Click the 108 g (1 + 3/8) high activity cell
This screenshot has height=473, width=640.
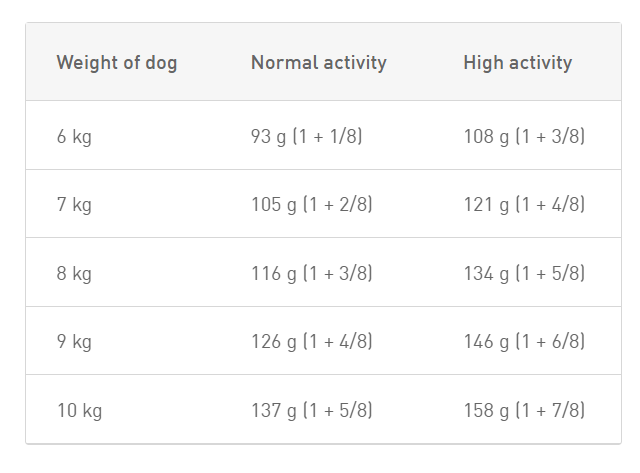point(524,136)
